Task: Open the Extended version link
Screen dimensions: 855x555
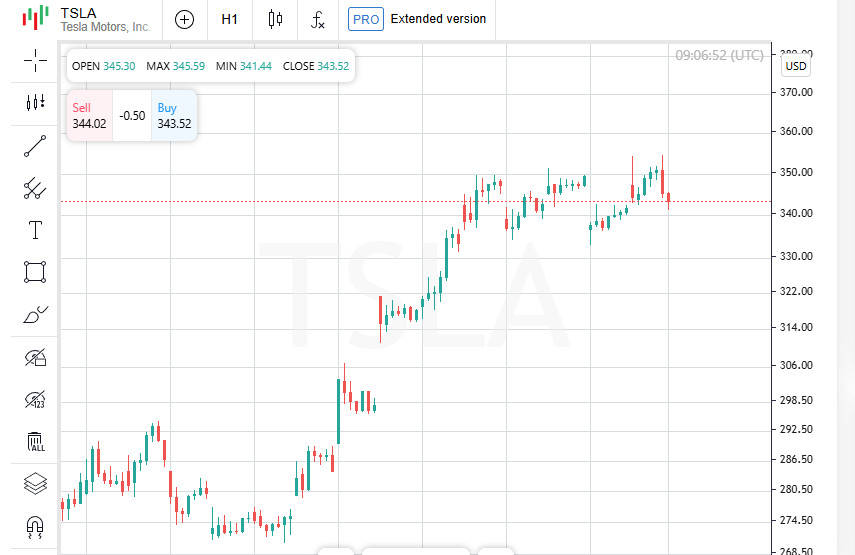Action: pos(438,19)
